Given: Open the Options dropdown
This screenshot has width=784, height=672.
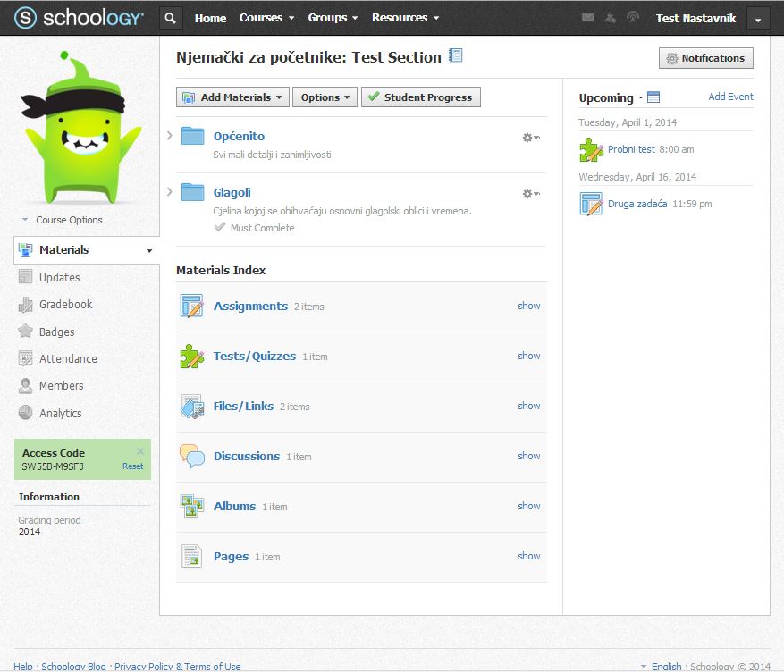Looking at the screenshot, I should 325,97.
